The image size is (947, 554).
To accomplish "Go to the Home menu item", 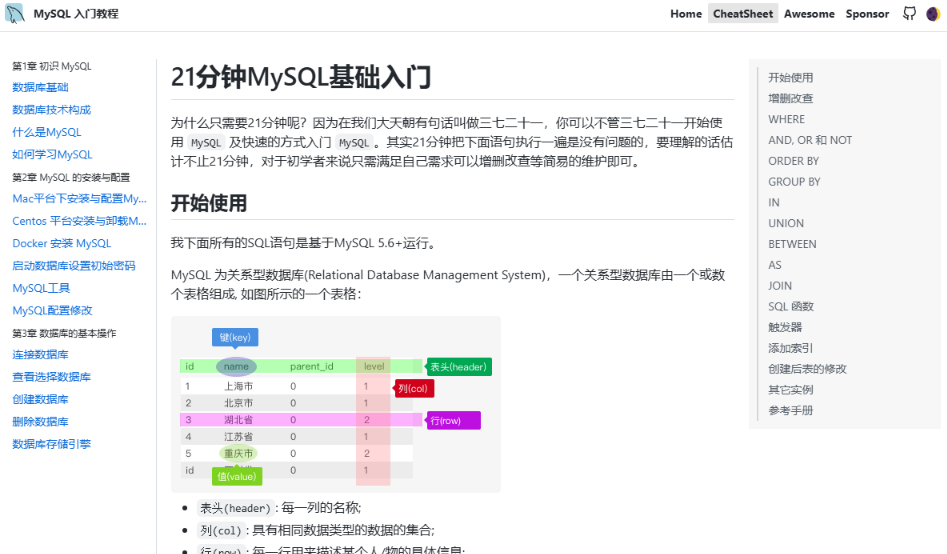I will click(x=686, y=13).
